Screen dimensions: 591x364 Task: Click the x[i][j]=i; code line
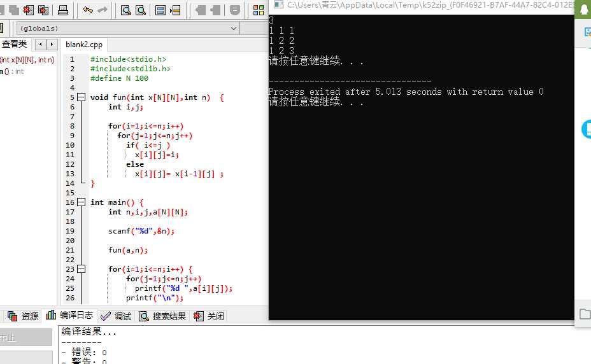click(x=157, y=155)
